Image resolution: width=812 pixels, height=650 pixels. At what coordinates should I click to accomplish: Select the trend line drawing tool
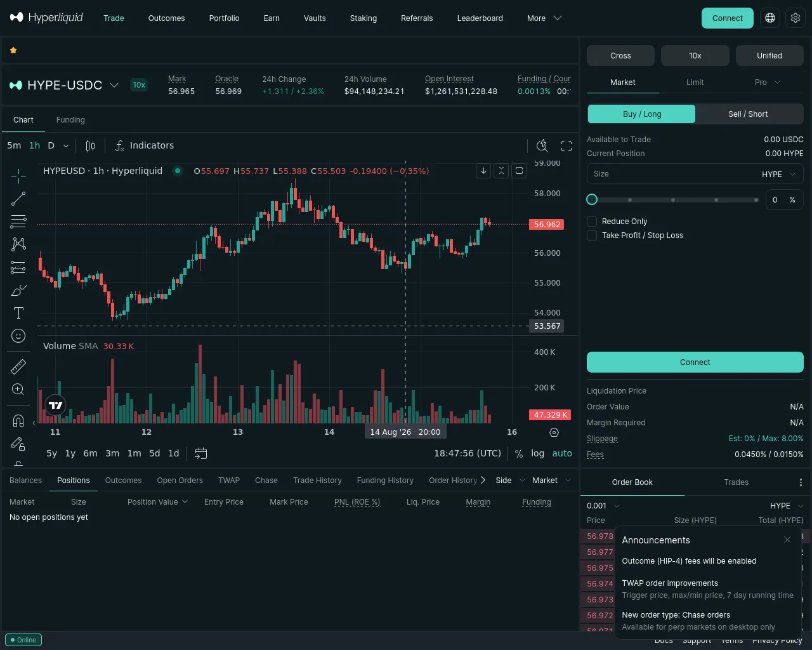click(x=18, y=199)
